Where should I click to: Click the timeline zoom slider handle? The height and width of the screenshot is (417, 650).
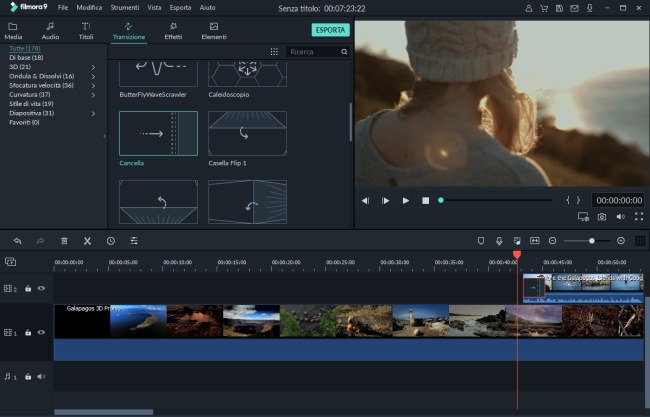pyautogui.click(x=592, y=241)
